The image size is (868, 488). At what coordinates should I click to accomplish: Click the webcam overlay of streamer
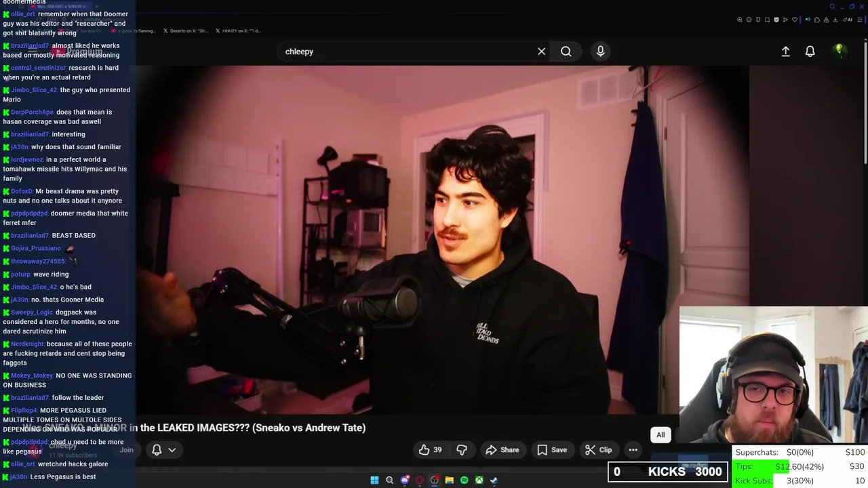(773, 375)
